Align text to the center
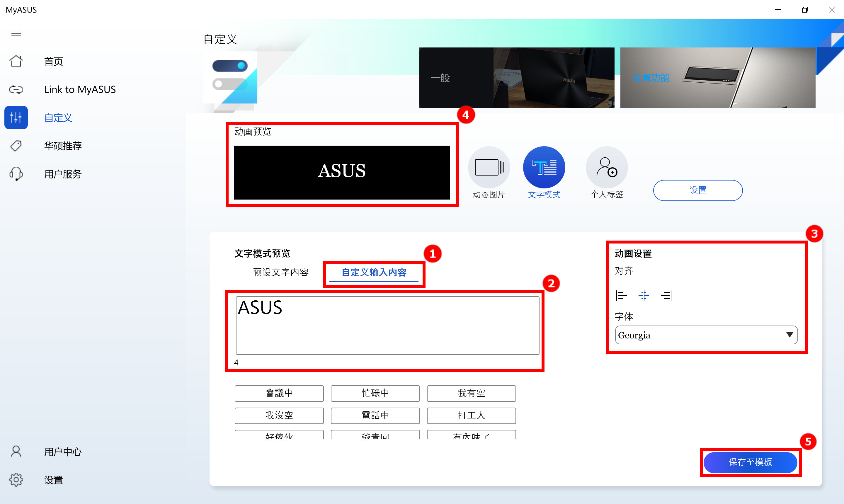Screen dimensions: 844x504 644,296
